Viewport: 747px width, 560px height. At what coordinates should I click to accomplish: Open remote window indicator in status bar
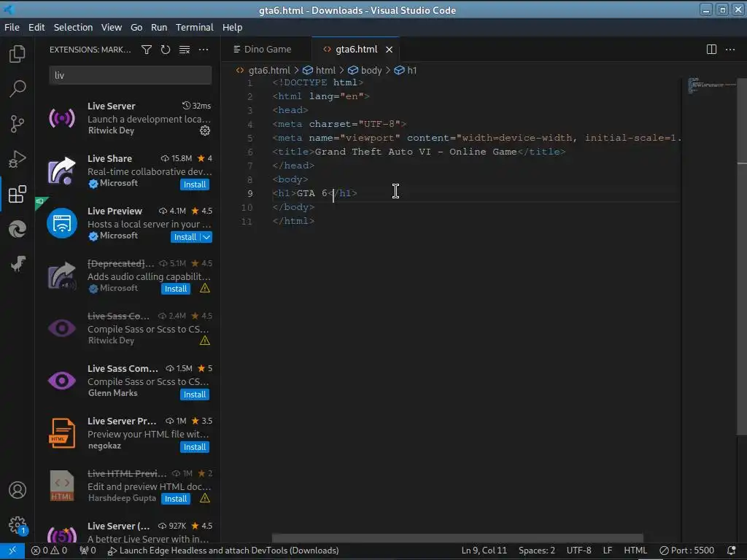pos(12,551)
